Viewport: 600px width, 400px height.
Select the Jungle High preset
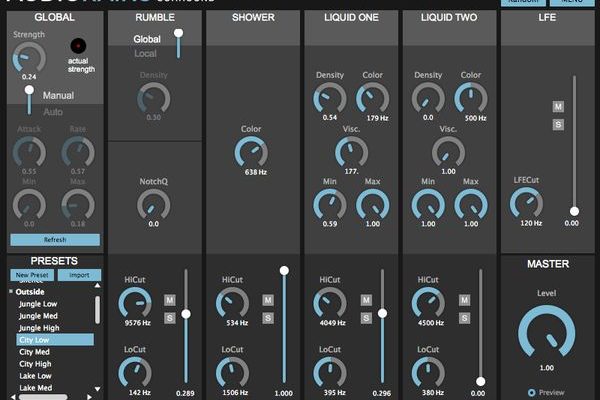coord(40,328)
